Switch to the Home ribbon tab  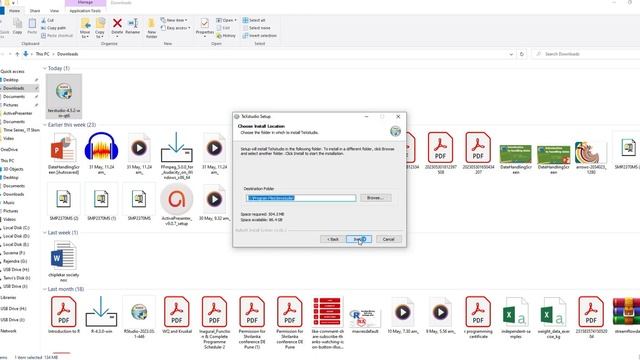point(14,11)
